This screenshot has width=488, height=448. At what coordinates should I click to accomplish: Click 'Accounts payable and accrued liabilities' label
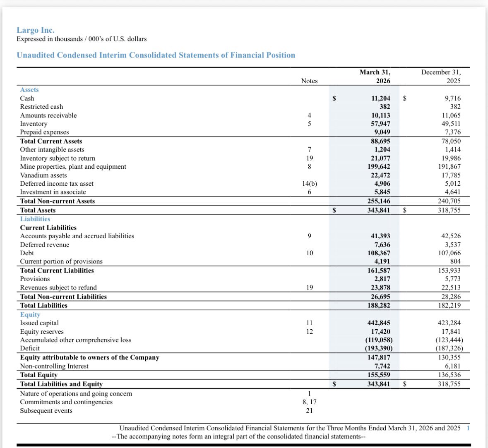coord(77,236)
